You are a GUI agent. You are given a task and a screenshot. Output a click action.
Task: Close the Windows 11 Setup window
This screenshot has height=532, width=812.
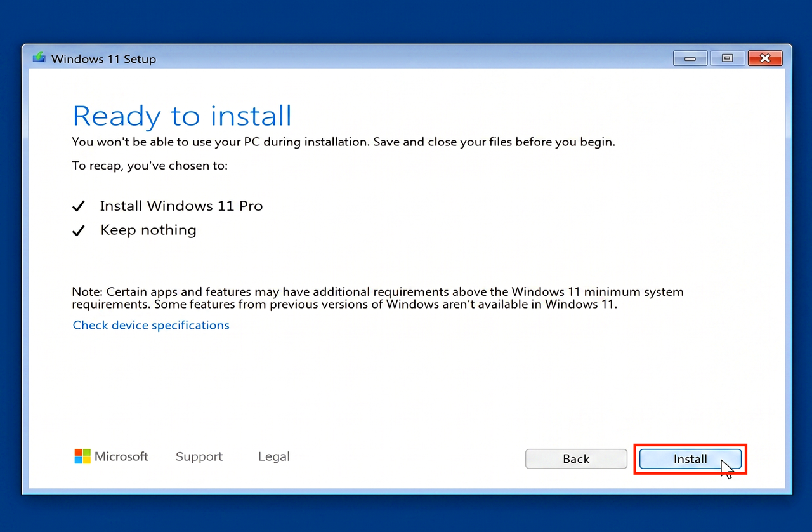point(765,58)
